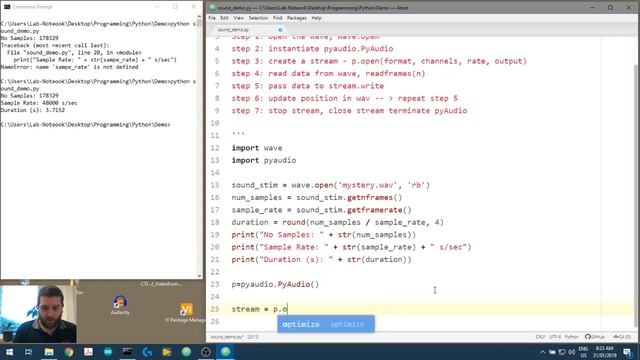Click 'getnframes' on line 16
This screenshot has width=640, height=360.
[370, 197]
